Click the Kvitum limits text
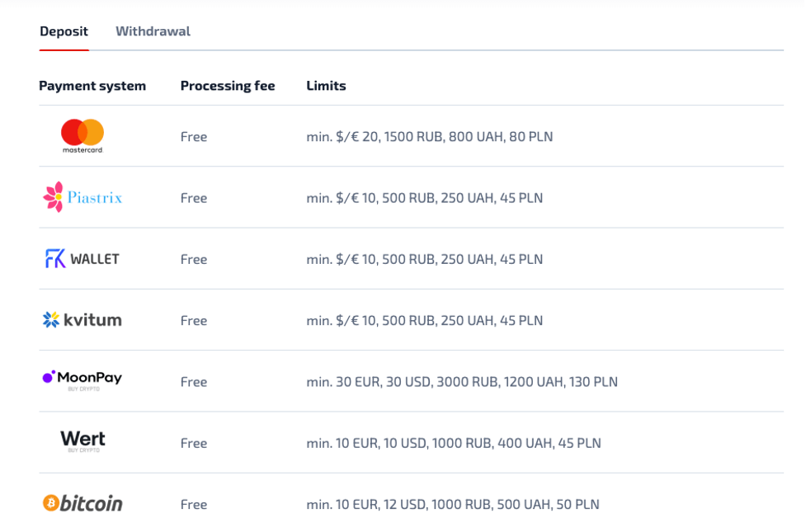The height and width of the screenshot is (532, 806). click(424, 321)
